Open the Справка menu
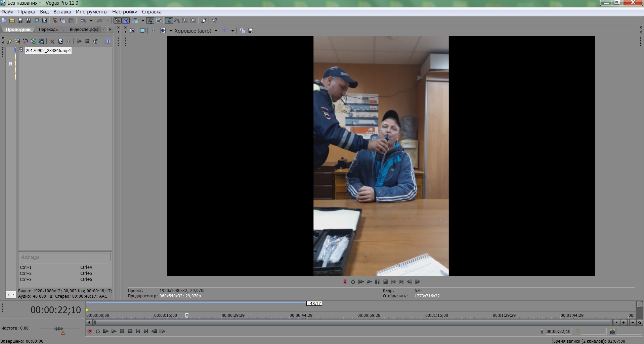 (x=152, y=11)
